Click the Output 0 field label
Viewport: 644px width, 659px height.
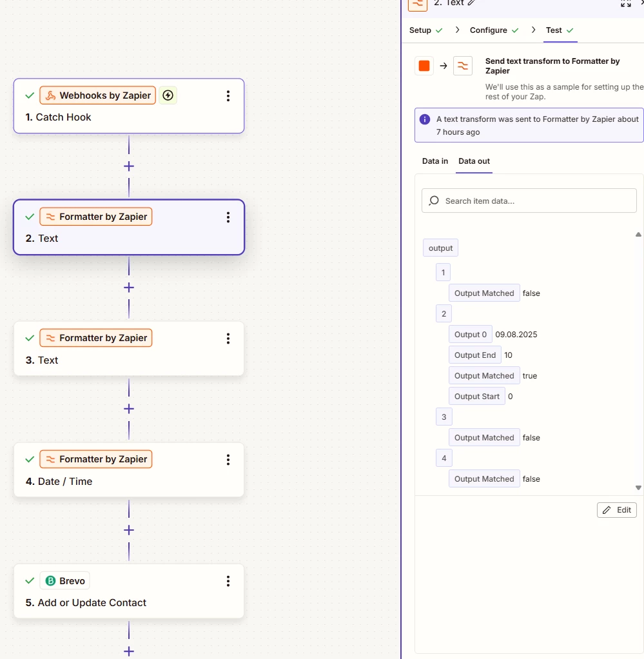click(471, 335)
